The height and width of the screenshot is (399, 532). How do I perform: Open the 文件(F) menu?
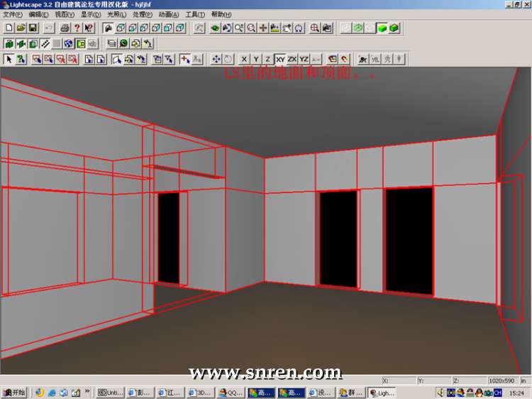tap(13, 14)
